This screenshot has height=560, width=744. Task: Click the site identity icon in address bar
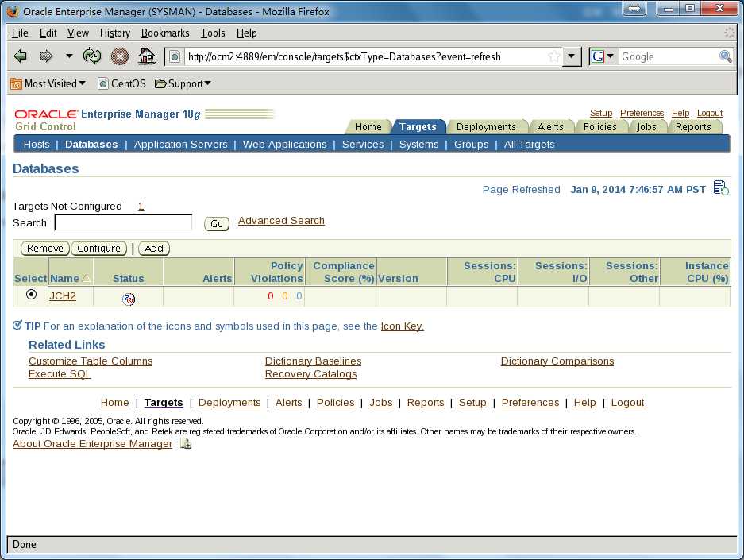[175, 57]
